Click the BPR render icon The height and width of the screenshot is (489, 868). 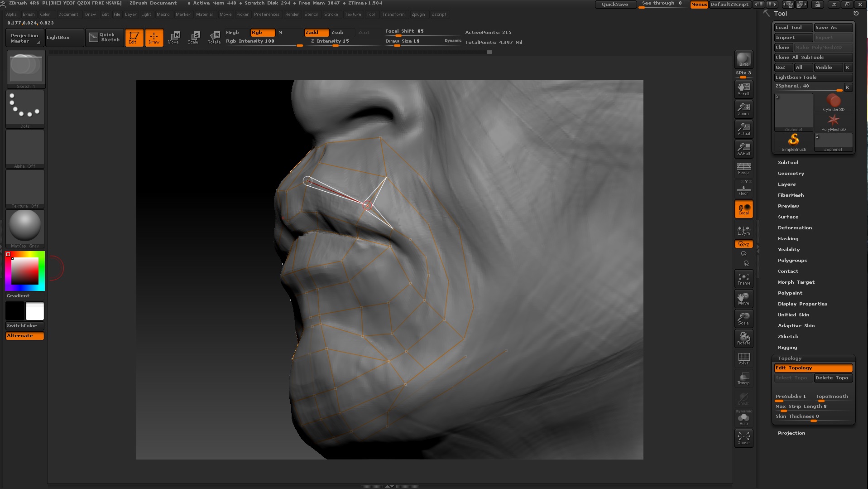(x=743, y=59)
